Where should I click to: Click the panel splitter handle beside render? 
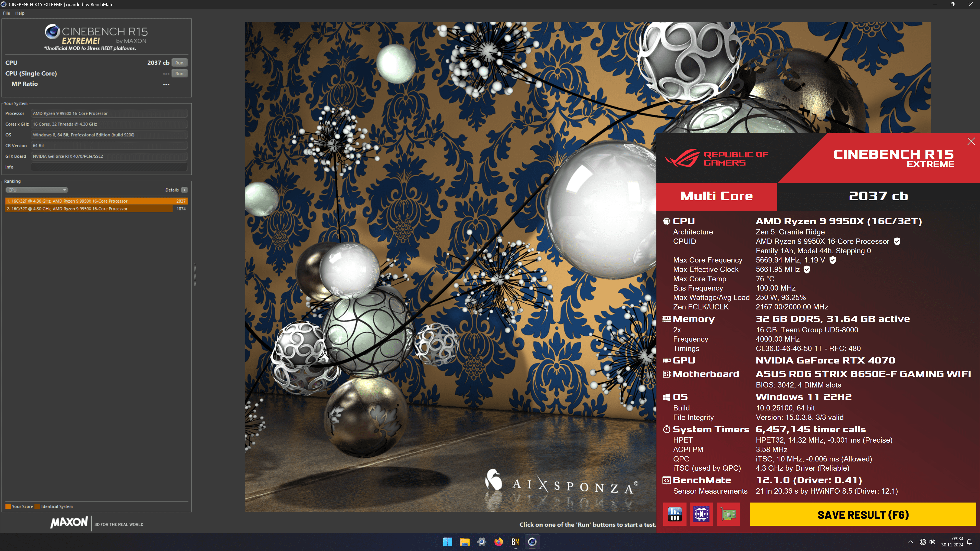(195, 274)
